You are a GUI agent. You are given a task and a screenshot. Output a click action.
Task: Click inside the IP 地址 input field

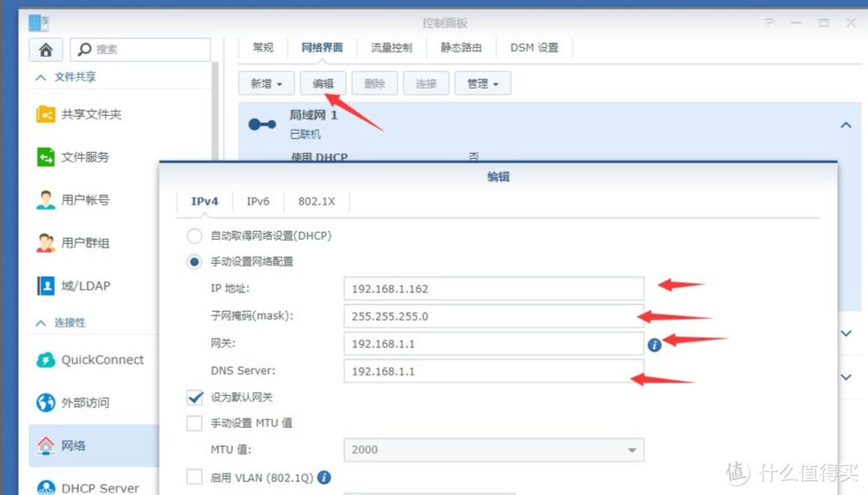[494, 289]
